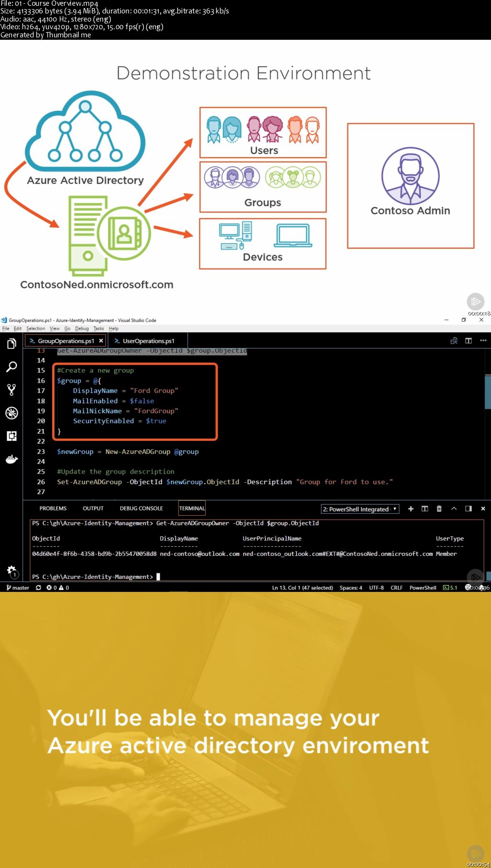Open the View menu

[x=55, y=328]
